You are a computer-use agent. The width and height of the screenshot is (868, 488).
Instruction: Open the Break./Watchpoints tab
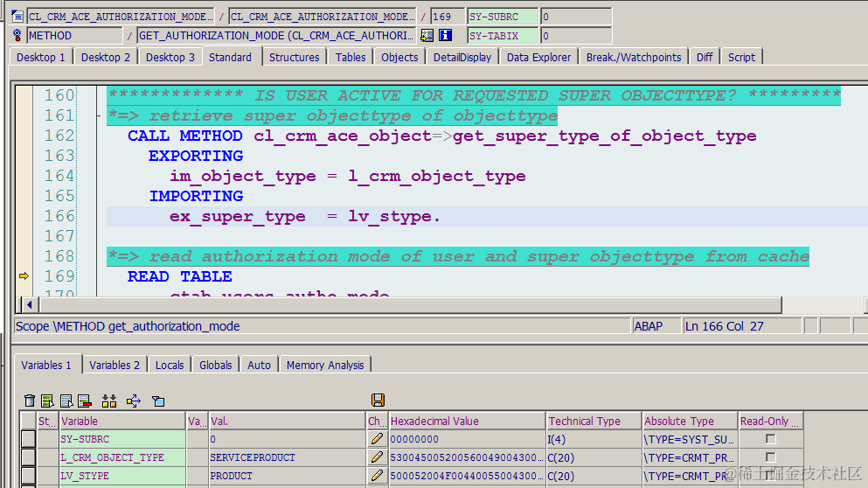[634, 57]
